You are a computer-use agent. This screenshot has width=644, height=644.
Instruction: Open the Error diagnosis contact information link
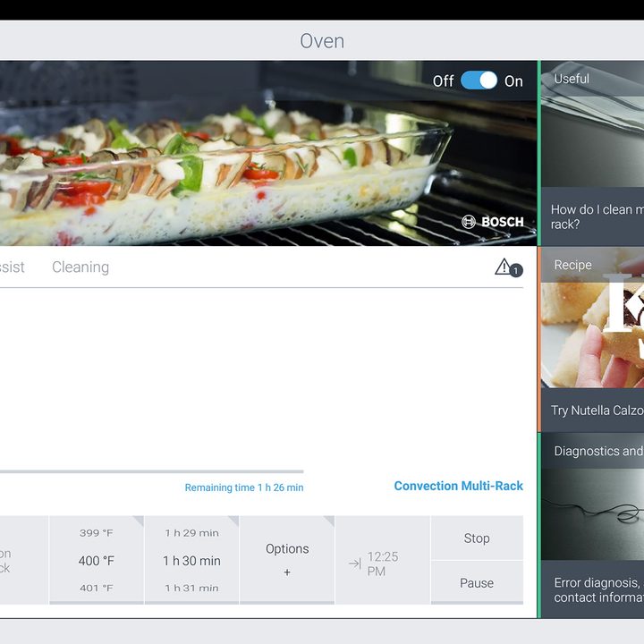(592, 589)
